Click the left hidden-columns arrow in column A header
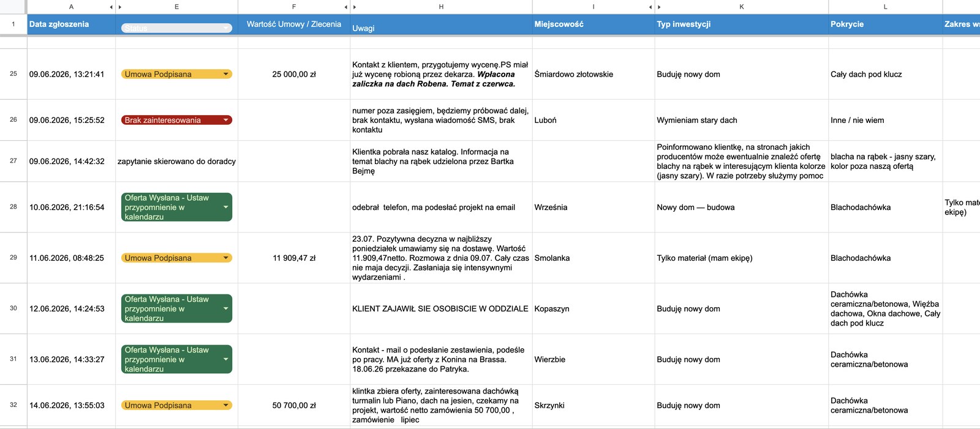Screen dimensions: 980x429 [111, 7]
